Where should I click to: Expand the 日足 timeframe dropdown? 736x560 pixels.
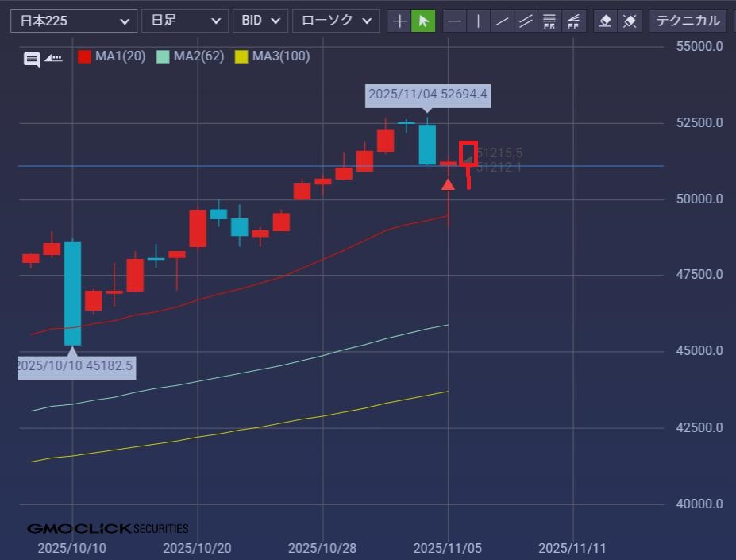pyautogui.click(x=184, y=21)
